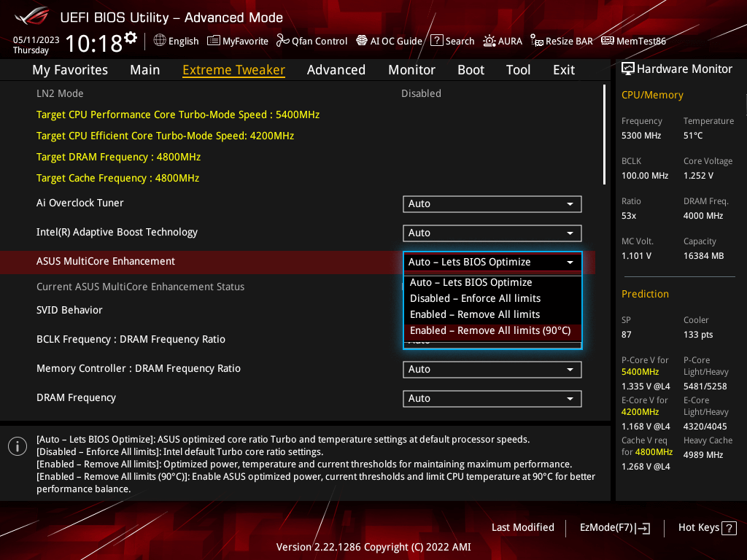Switch to EzMode with the F7 button

click(614, 527)
